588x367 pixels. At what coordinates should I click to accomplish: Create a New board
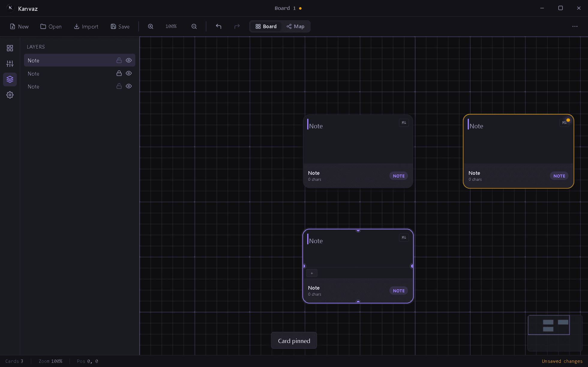[x=19, y=26]
